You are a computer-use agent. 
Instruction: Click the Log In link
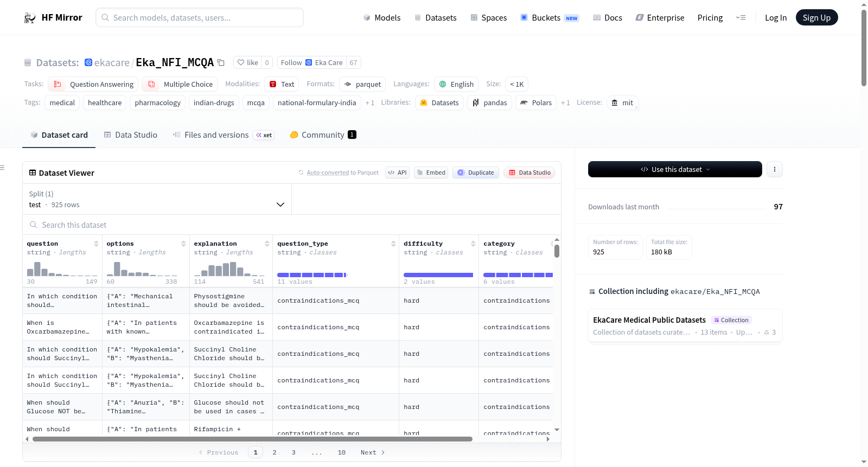776,18
